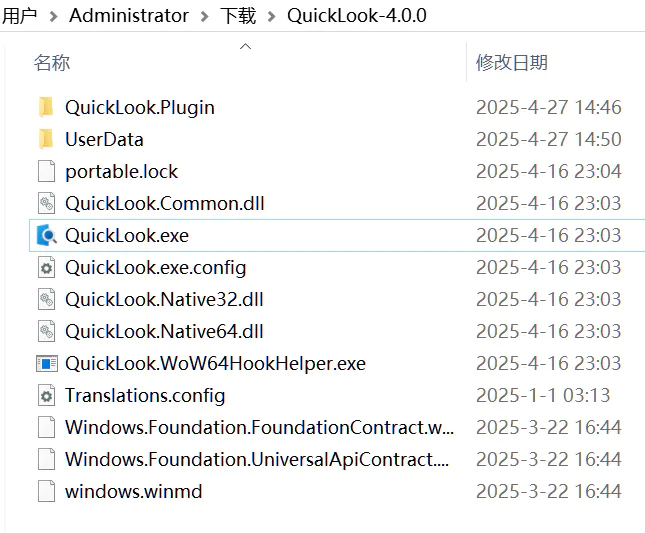Select the QuickLook.exe magnifier icon
The height and width of the screenshot is (533, 645).
click(x=46, y=235)
